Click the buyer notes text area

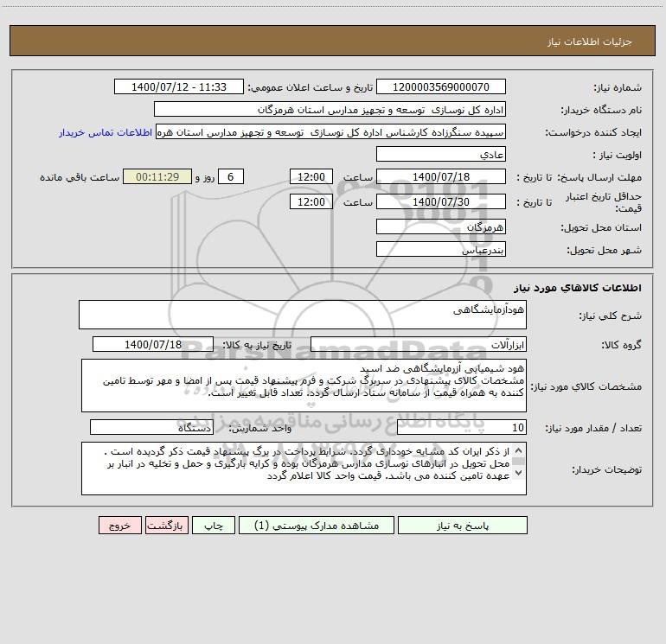click(304, 469)
